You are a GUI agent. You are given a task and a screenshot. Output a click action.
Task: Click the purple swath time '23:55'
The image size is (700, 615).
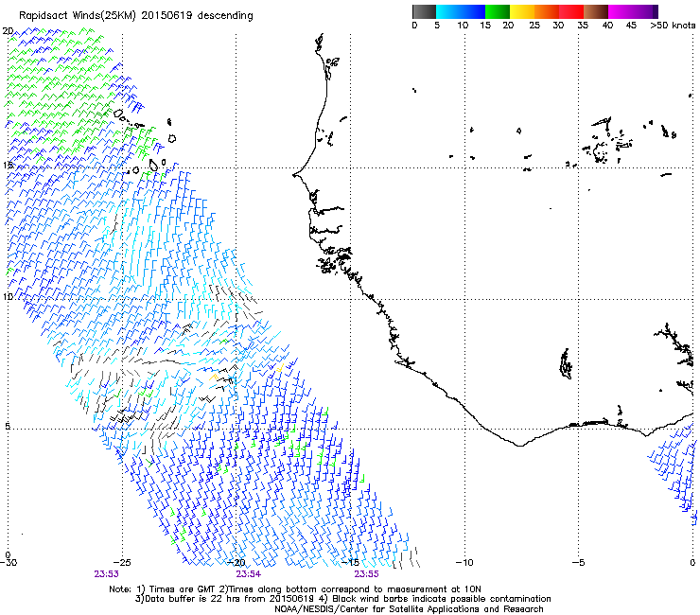tap(366, 574)
